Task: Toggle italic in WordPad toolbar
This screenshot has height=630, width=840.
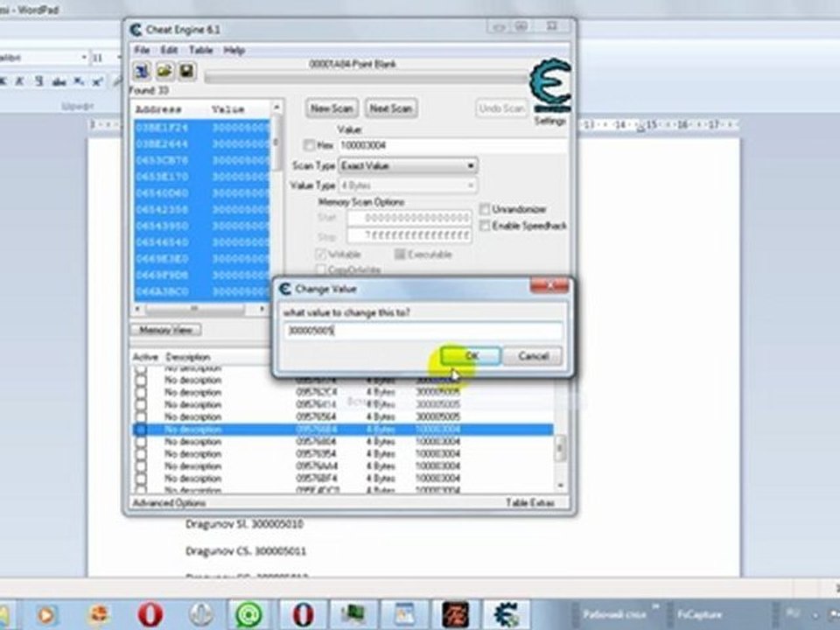Action: pos(20,81)
